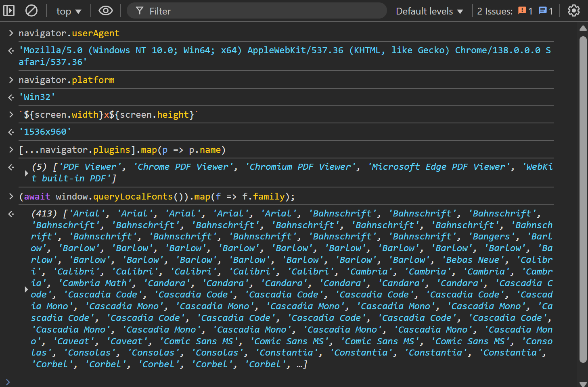This screenshot has width=588, height=387.
Task: Click the '1536x960' result string
Action: pos(45,132)
